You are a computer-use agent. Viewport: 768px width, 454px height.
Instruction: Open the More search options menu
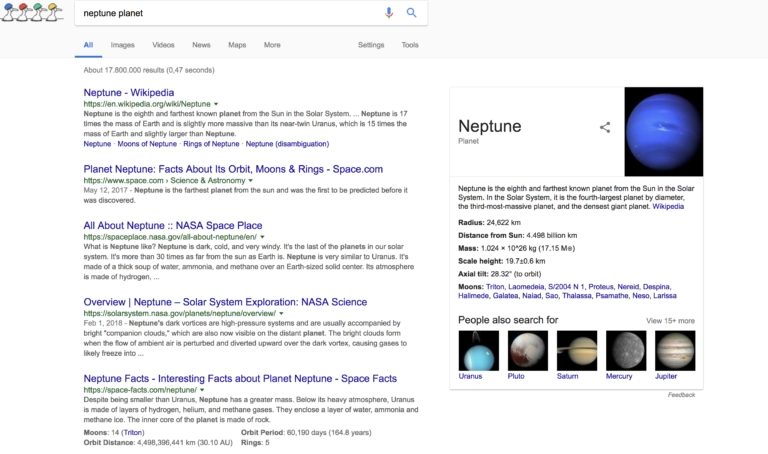tap(272, 45)
